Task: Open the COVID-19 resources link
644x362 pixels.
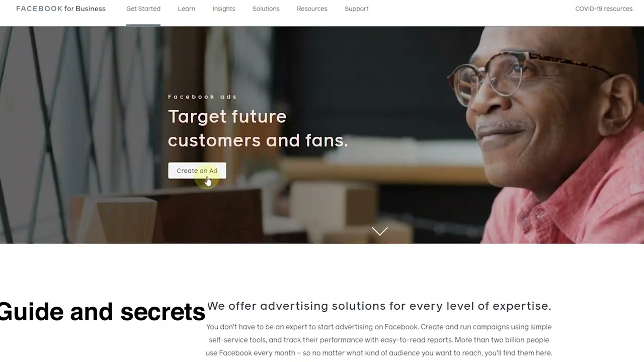Action: click(x=604, y=9)
